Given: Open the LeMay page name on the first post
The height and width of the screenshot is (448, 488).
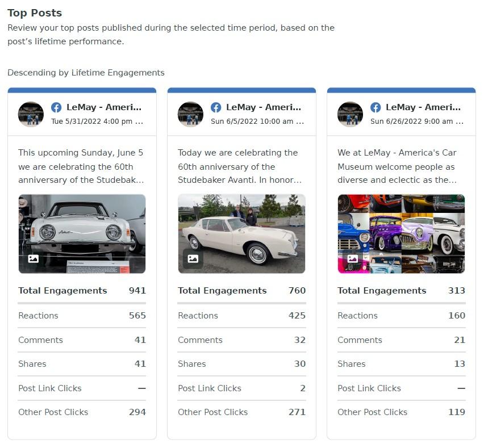Looking at the screenshot, I should [104, 107].
